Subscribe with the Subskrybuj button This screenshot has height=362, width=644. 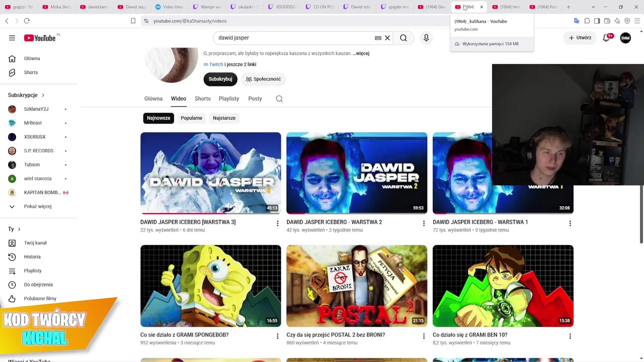(220, 79)
